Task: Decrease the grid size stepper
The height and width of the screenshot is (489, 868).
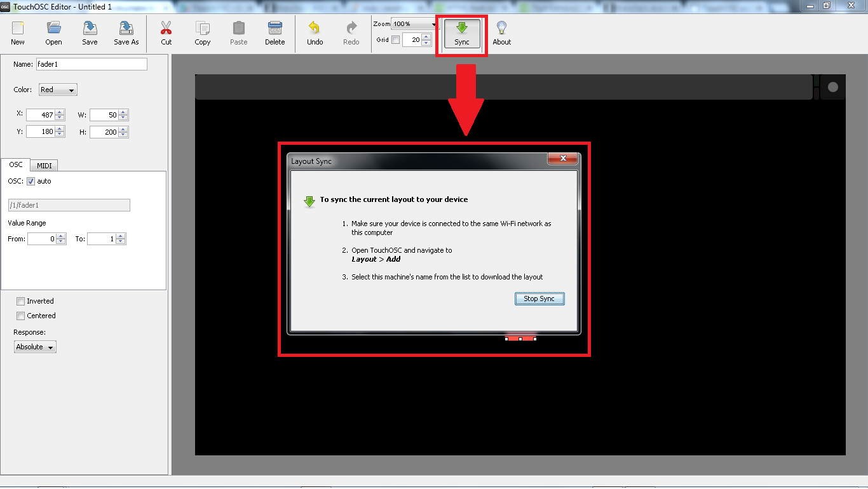Action: coord(426,43)
